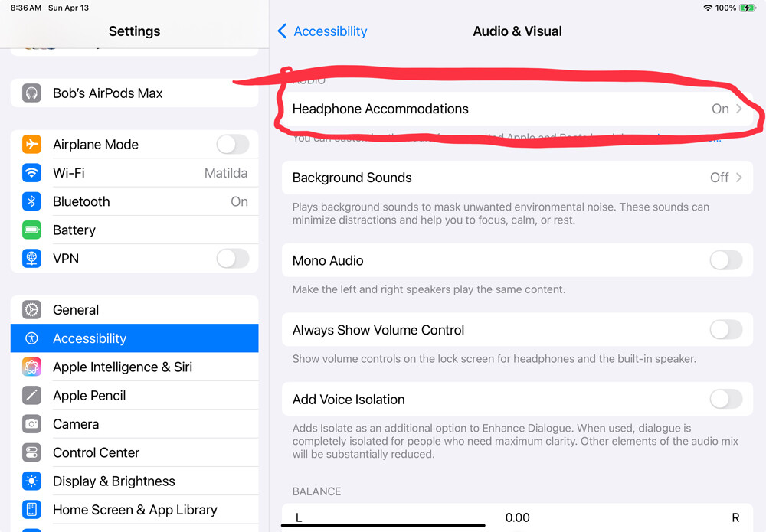Open Headphone Accommodations chevron

click(x=738, y=109)
